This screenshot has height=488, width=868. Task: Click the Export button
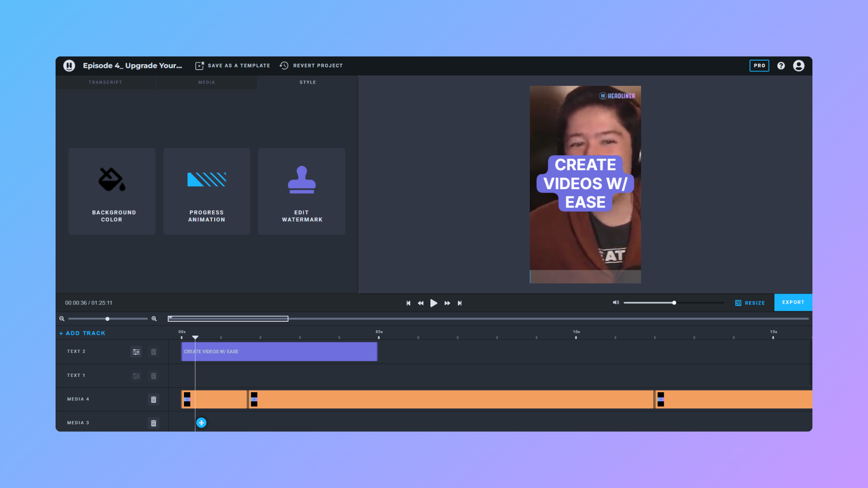793,302
